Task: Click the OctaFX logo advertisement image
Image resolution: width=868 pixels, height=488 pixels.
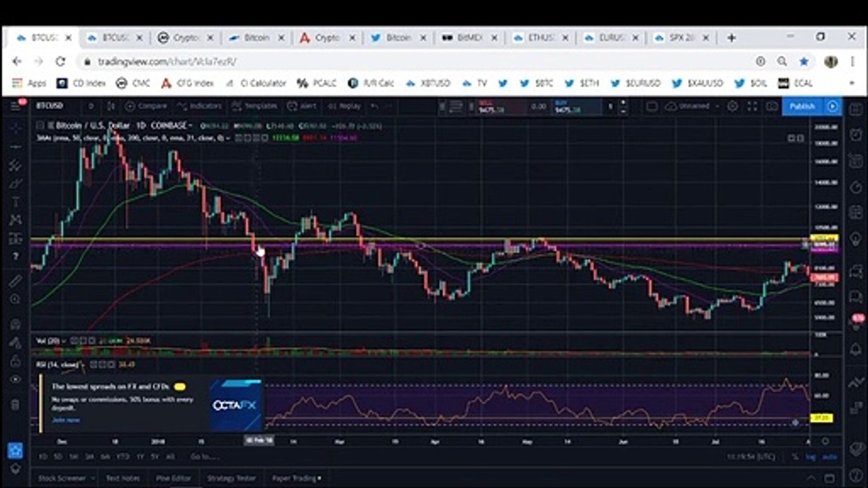Action: 235,405
